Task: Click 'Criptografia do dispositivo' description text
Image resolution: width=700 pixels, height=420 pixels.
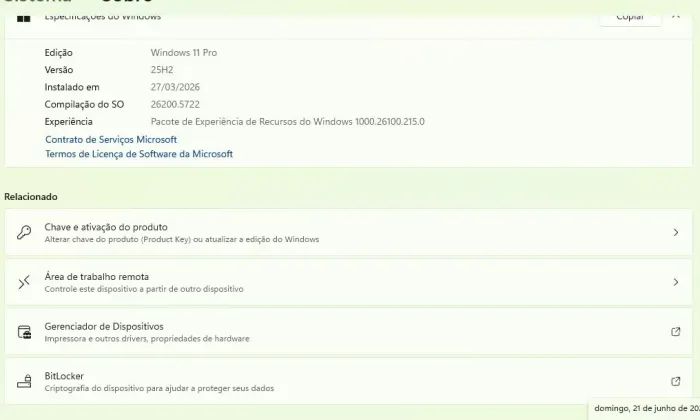Action: 159,388
